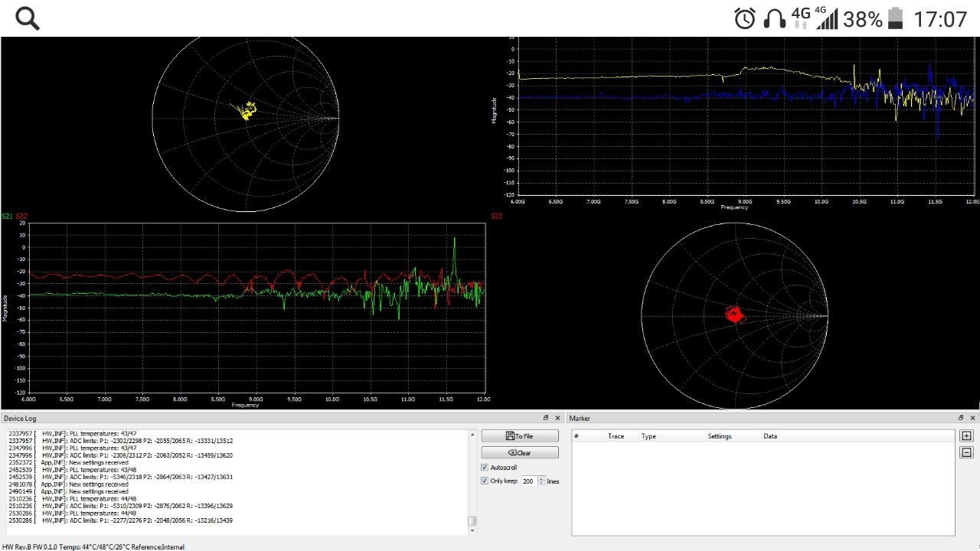Click the search magnifier icon
Viewport: 980px width, 551px height.
[28, 18]
